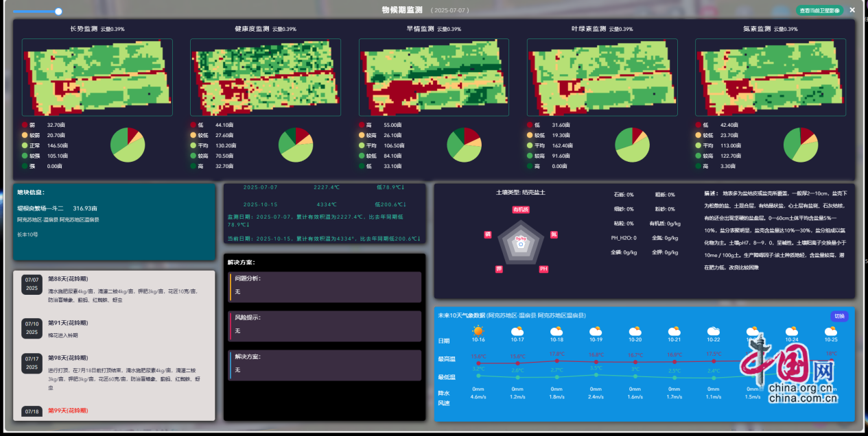Click the pie chart under 氮素监测
868x436 pixels.
click(x=801, y=145)
